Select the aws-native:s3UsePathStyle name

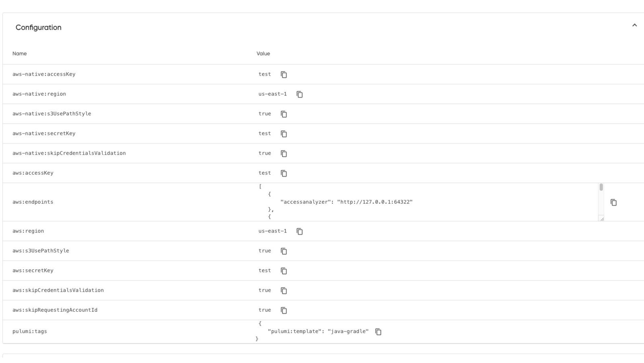[52, 114]
